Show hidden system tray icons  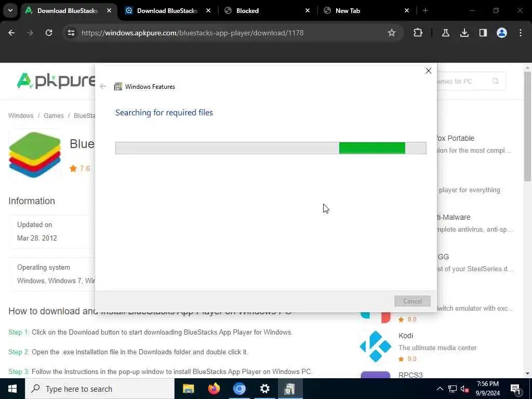[x=440, y=389]
